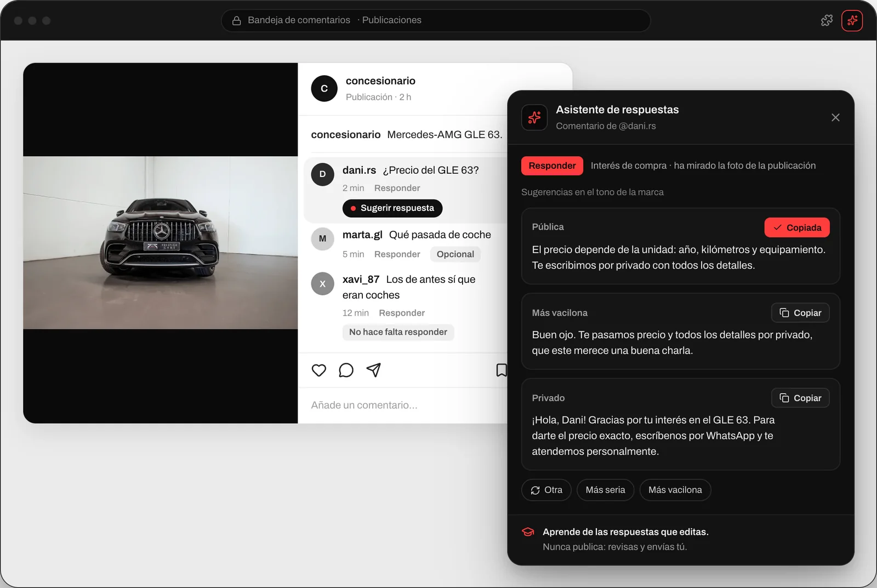Click Sugerir respuesta under dani.rs comment
The image size is (877, 588).
pos(392,208)
